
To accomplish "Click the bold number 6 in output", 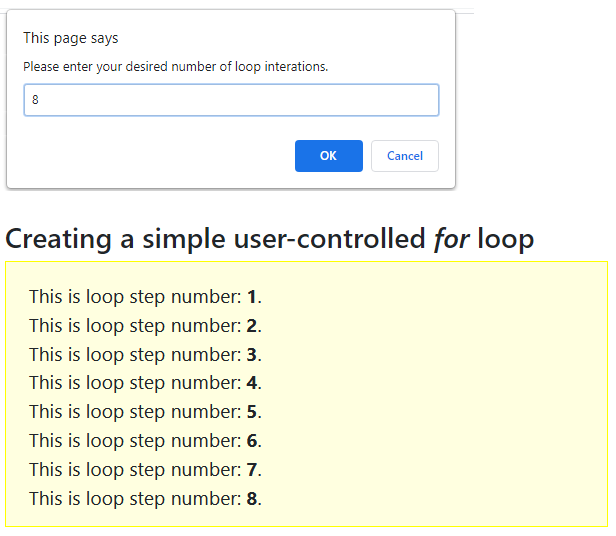I will (251, 441).
